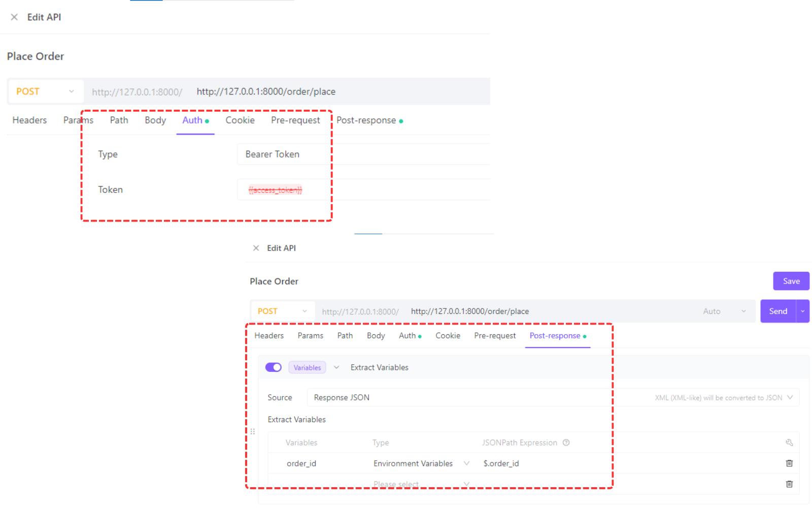Select Auth tab in upper panel

pos(195,120)
